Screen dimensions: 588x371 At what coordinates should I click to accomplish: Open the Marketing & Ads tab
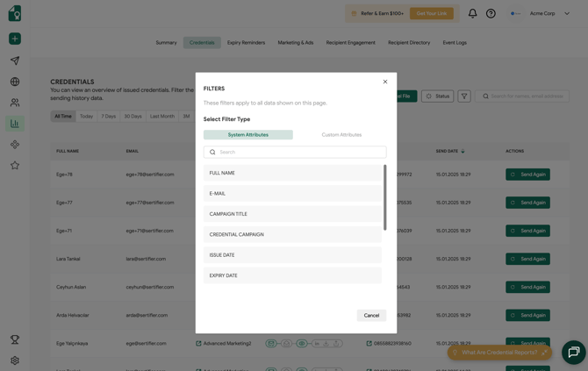(x=296, y=43)
